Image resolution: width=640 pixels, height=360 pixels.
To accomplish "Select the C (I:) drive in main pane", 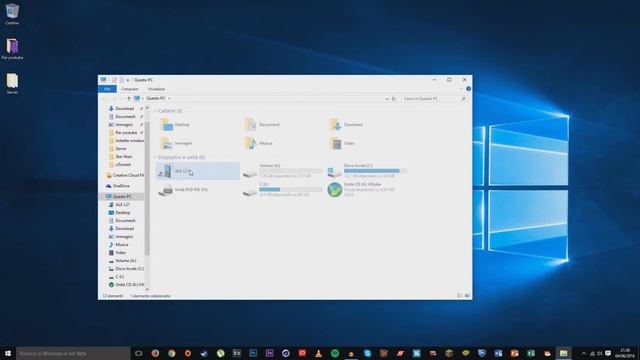I will (x=282, y=190).
